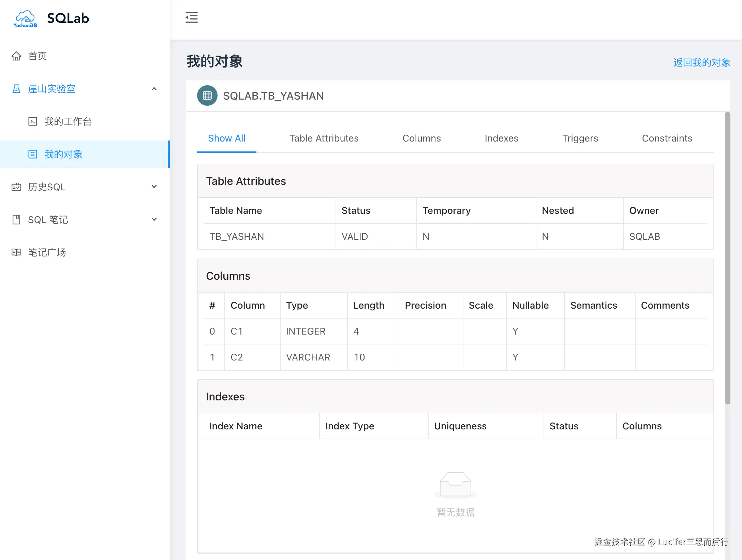
Task: Expand the SQL 笔记 menu chevron
Action: [x=154, y=219]
